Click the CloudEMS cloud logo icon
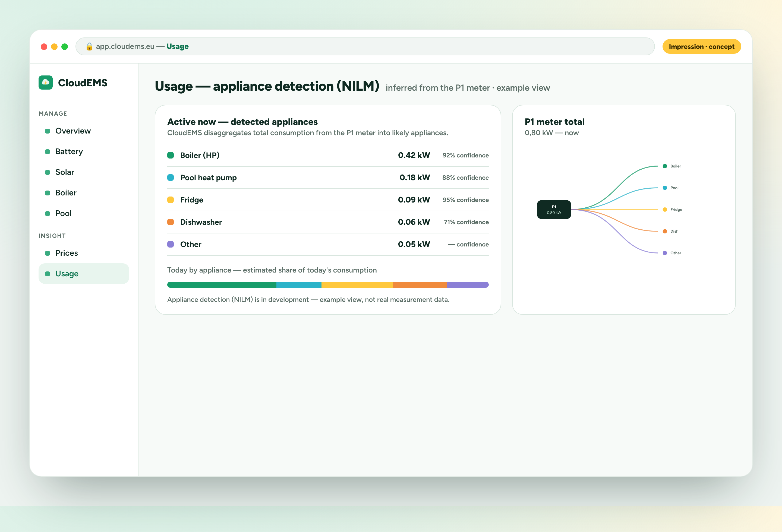The width and height of the screenshot is (782, 532). (x=45, y=83)
